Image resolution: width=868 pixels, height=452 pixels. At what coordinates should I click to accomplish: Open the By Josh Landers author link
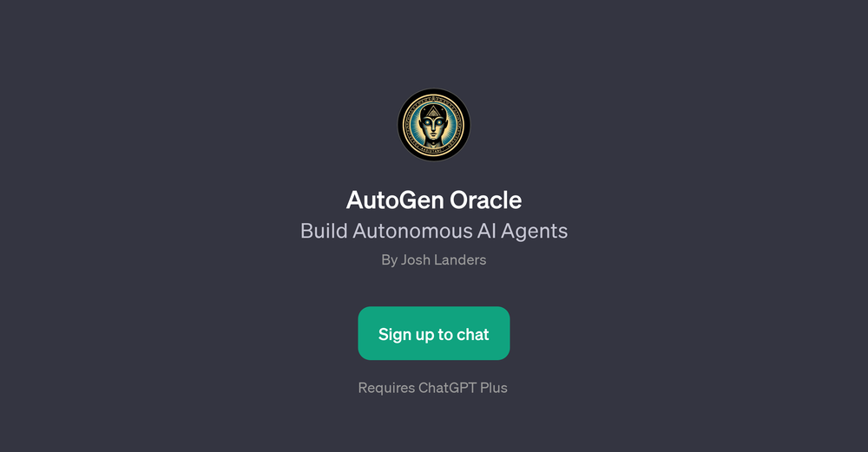[434, 260]
